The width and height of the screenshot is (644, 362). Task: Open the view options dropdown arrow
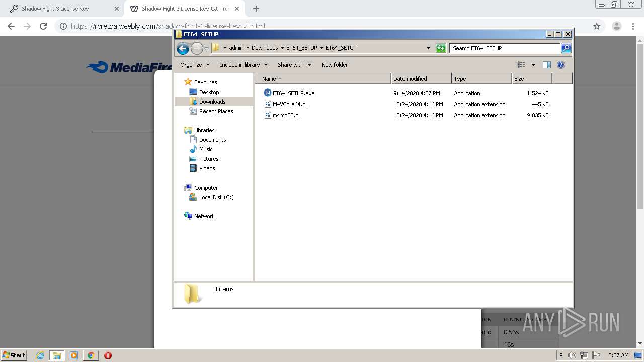[x=533, y=65]
